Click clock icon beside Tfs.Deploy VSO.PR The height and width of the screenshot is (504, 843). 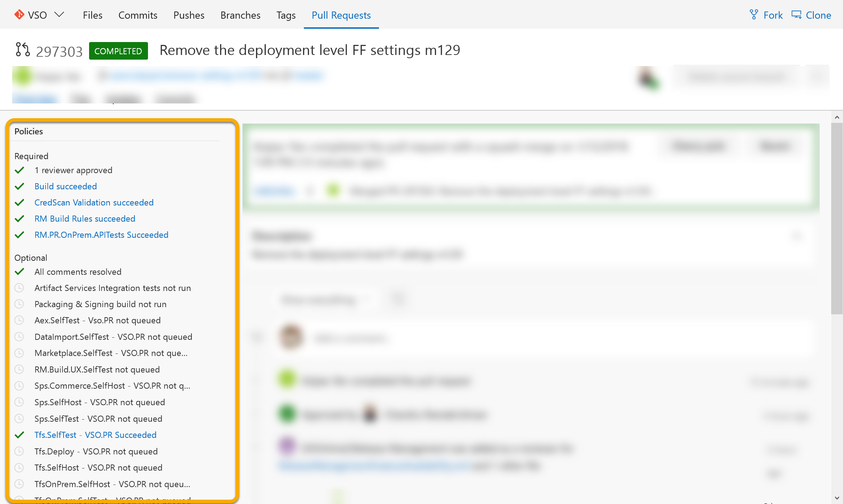(19, 452)
